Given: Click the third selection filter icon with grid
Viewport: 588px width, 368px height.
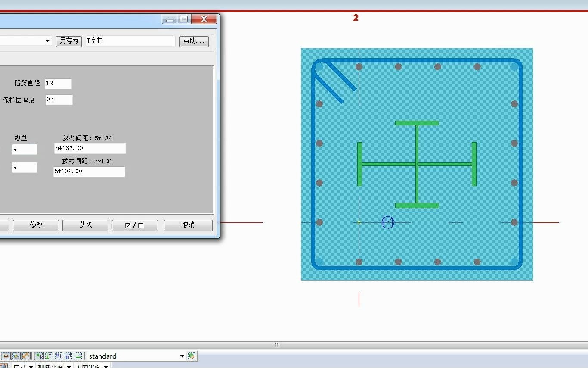Looking at the screenshot, I should click(58, 356).
